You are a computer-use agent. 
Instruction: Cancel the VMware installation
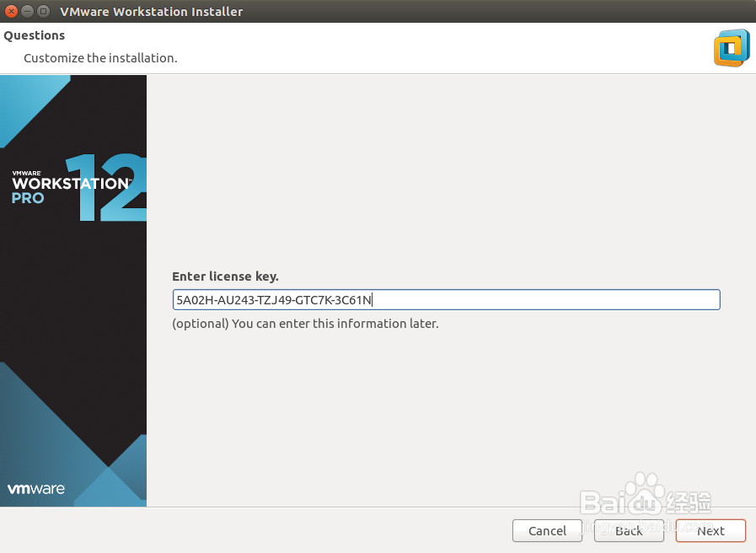click(x=547, y=530)
